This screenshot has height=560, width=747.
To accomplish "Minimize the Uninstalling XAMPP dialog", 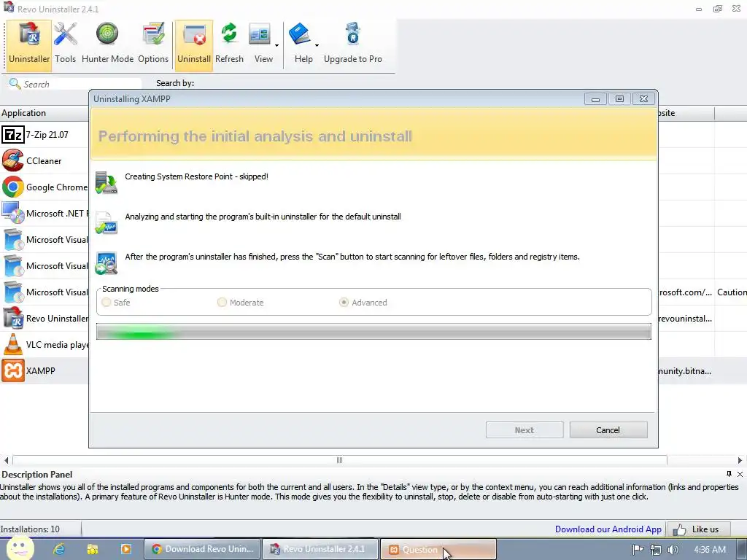I will (x=595, y=99).
